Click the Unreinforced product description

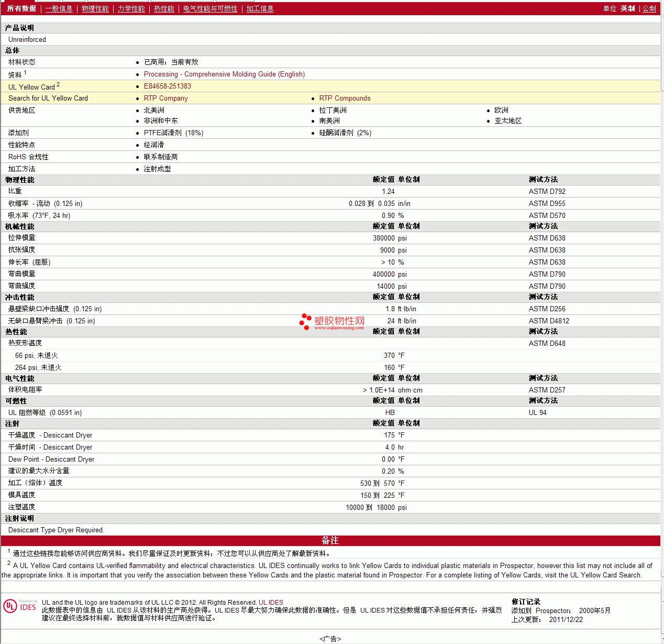tap(27, 40)
